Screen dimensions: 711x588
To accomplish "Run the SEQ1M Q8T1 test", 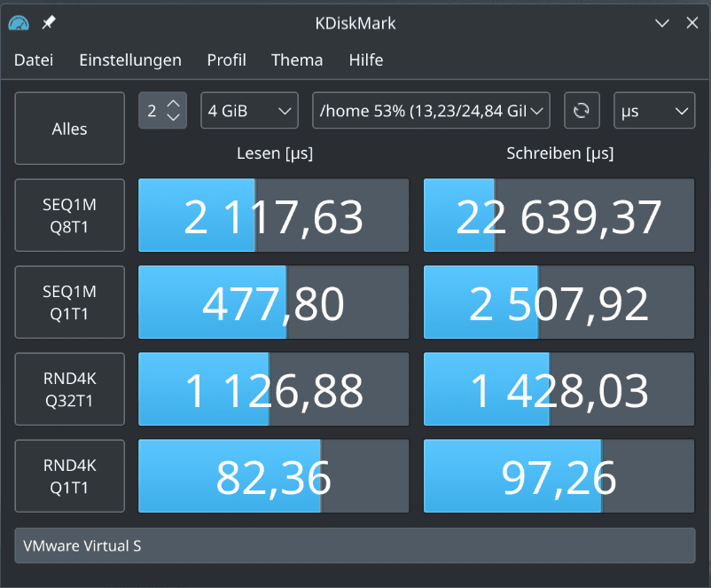I will click(x=69, y=215).
